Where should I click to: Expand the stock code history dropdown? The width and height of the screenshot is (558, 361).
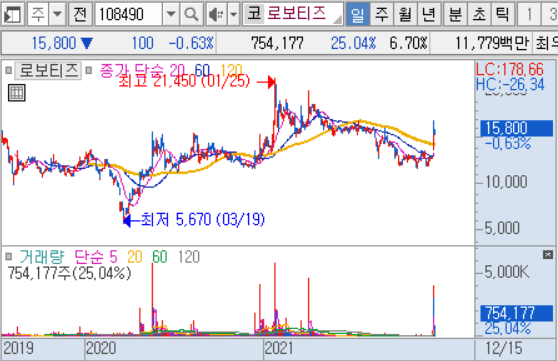click(171, 14)
